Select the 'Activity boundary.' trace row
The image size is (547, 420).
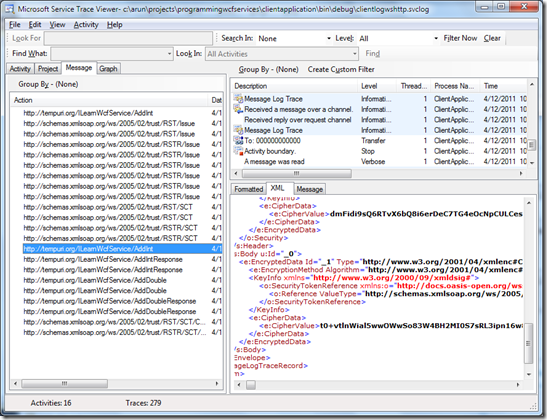click(379, 151)
